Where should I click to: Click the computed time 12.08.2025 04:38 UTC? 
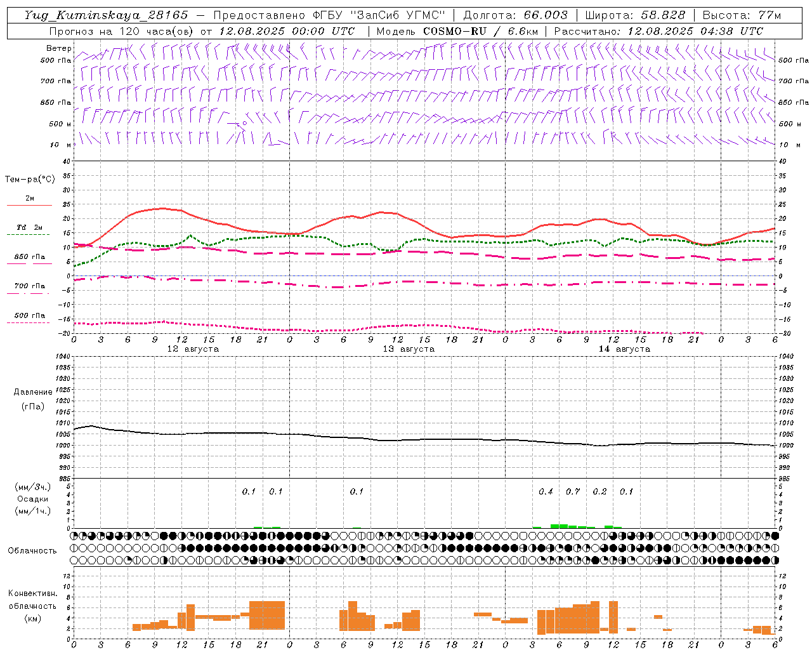tap(695, 31)
